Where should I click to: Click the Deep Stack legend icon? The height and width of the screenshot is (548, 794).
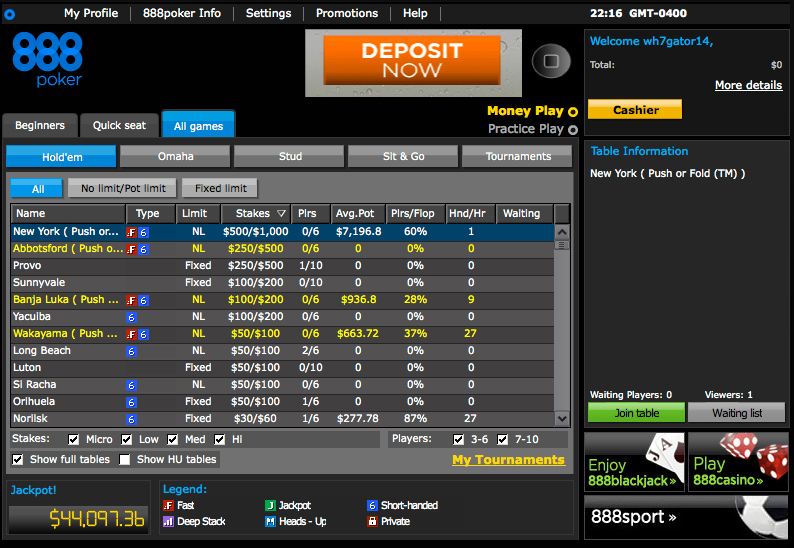168,521
